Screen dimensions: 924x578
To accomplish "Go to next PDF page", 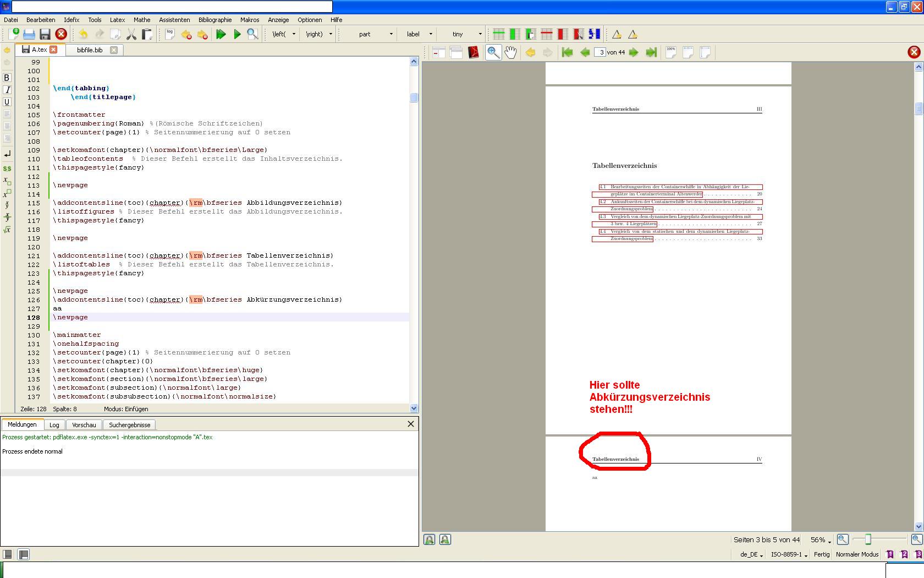I will click(634, 52).
